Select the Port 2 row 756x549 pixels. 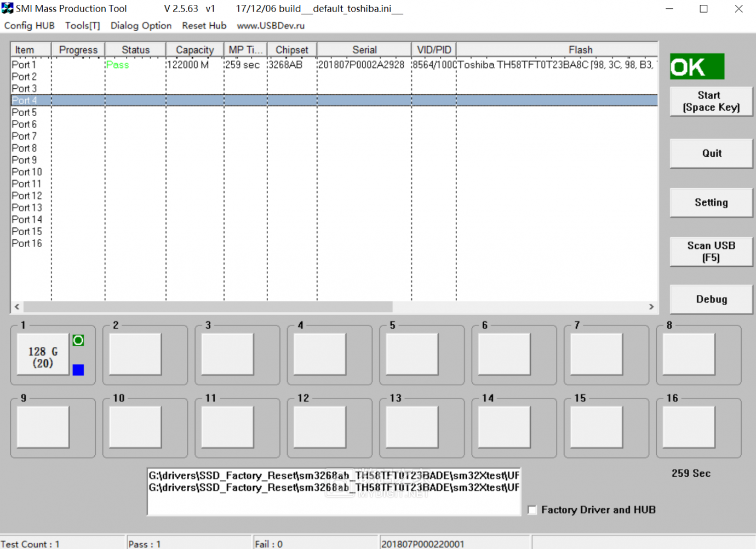point(334,77)
